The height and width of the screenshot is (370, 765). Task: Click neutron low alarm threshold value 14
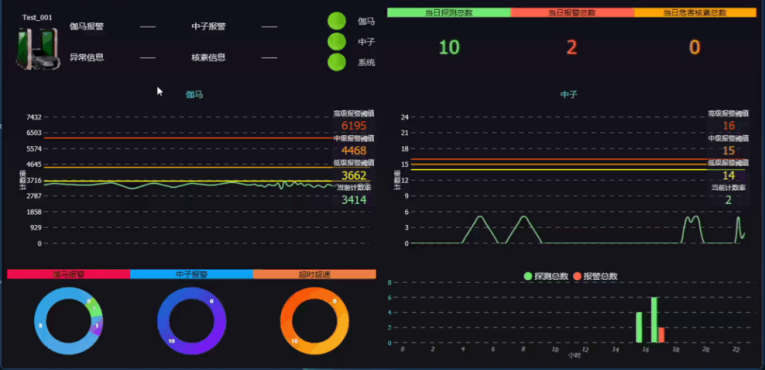click(x=728, y=175)
